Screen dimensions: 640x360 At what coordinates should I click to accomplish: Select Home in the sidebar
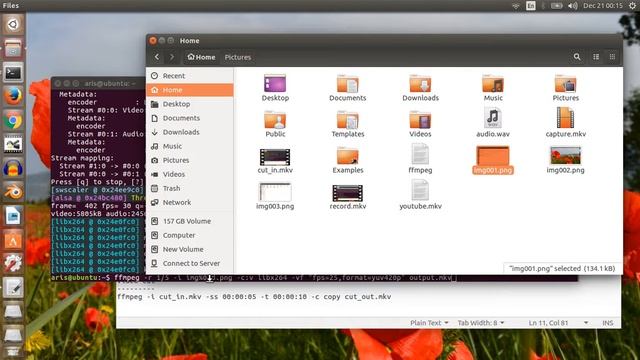point(190,90)
